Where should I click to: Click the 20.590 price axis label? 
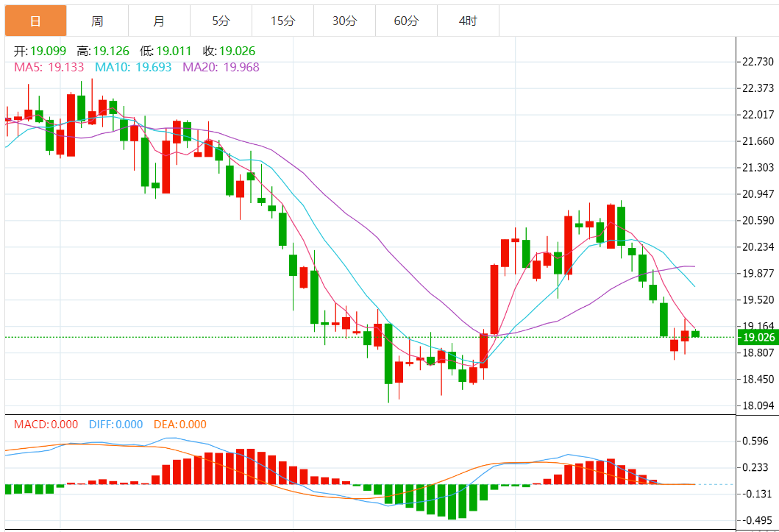758,220
